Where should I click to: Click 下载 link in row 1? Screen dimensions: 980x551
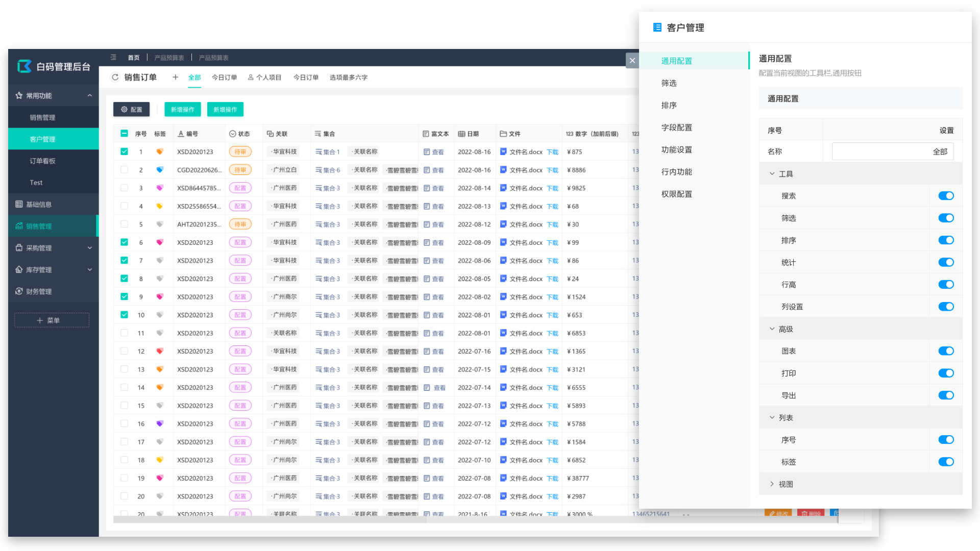552,152
